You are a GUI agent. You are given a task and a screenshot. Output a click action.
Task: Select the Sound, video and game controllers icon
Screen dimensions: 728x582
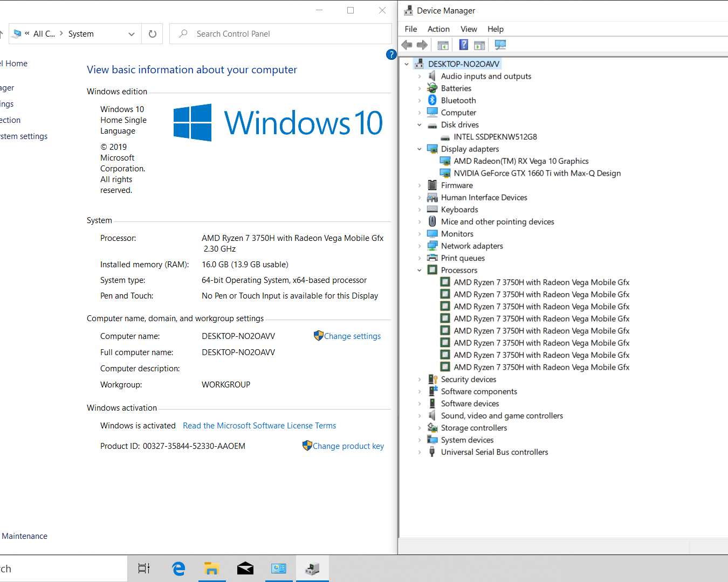pyautogui.click(x=432, y=415)
